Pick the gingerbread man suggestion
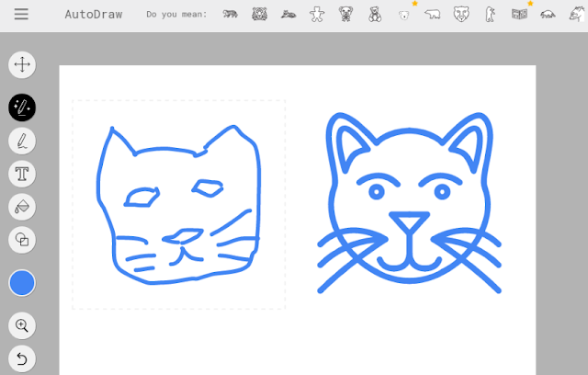 point(317,15)
